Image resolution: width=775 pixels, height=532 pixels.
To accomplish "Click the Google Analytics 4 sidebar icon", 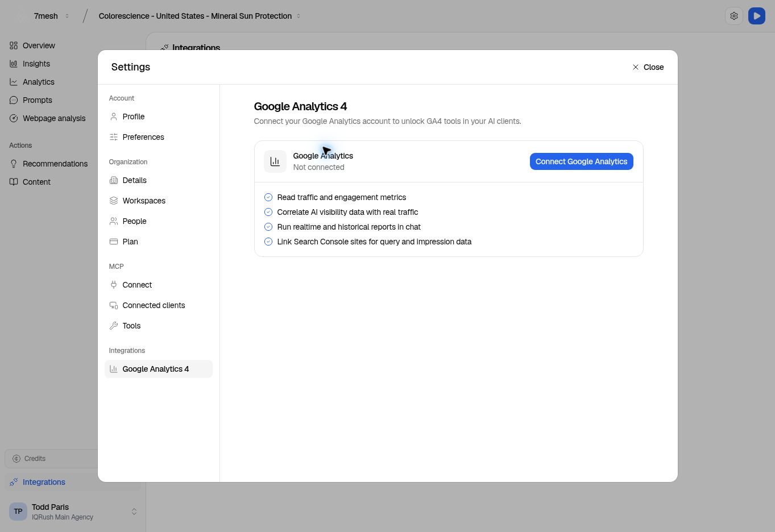I will (x=114, y=369).
